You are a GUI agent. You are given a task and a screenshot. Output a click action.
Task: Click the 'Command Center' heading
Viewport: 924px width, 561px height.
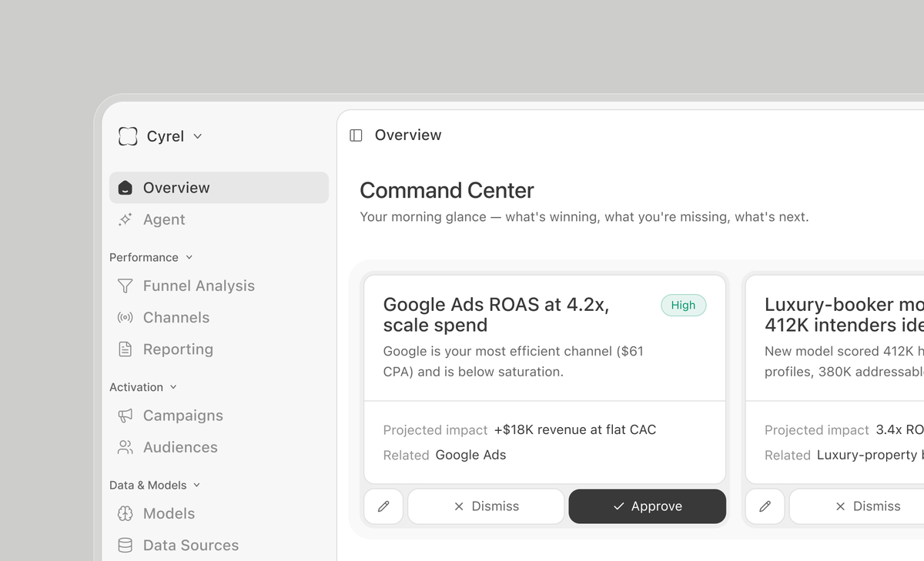447,190
